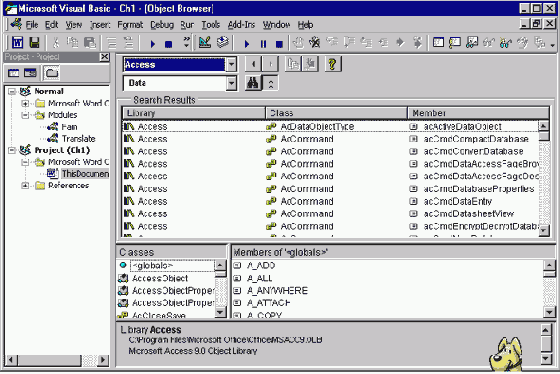Click the yellow question mark Help button
560x374 pixels.
pos(333,64)
